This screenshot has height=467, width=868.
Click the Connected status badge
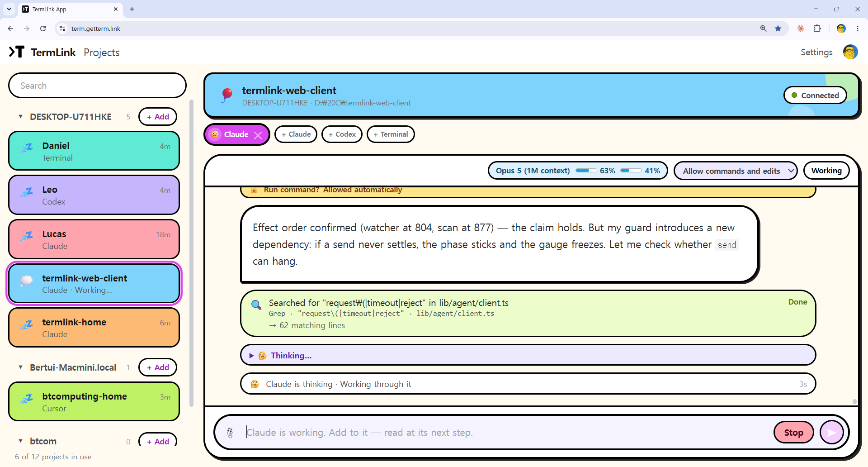click(x=815, y=95)
